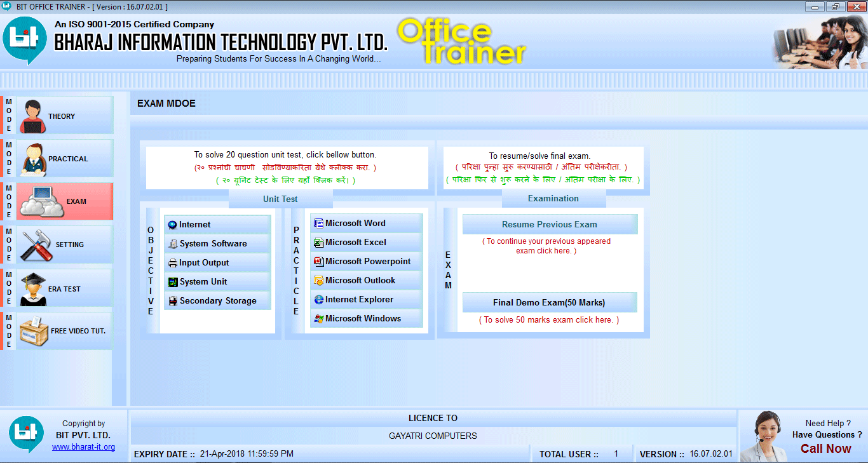Start the Microsoft Windows practical test
This screenshot has height=463, width=868.
[366, 319]
